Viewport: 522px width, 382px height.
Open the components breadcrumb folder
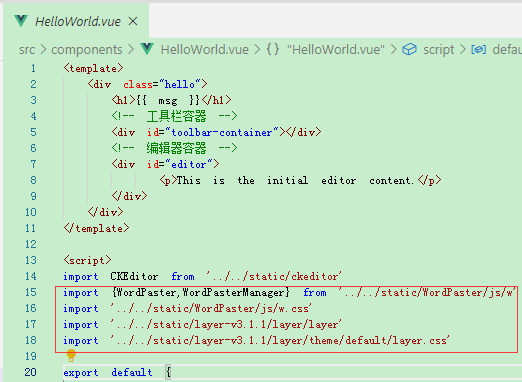point(87,50)
